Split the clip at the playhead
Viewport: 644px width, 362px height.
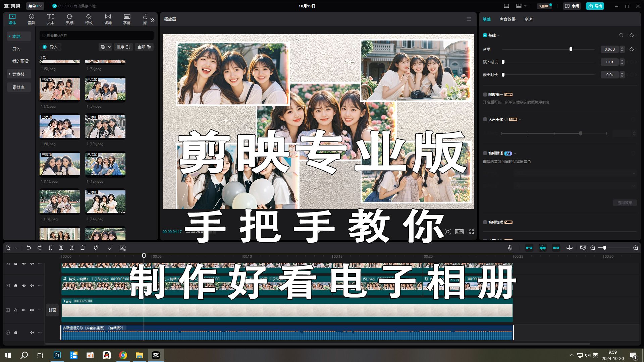50,248
